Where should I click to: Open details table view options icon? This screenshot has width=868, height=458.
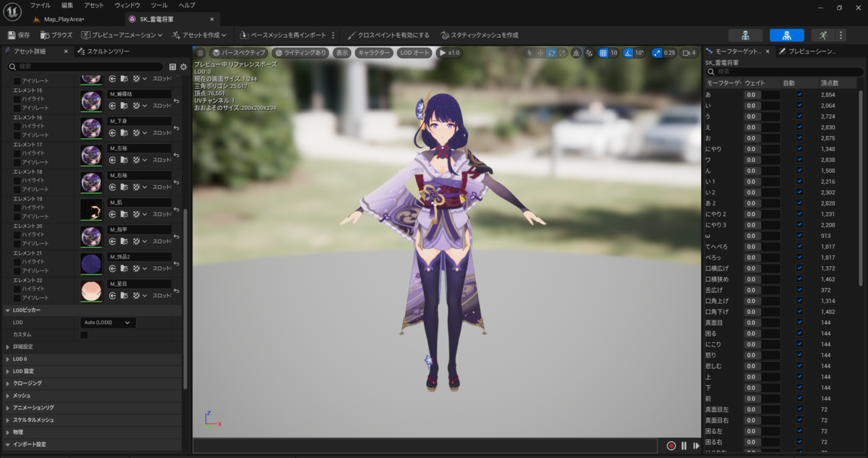[172, 67]
